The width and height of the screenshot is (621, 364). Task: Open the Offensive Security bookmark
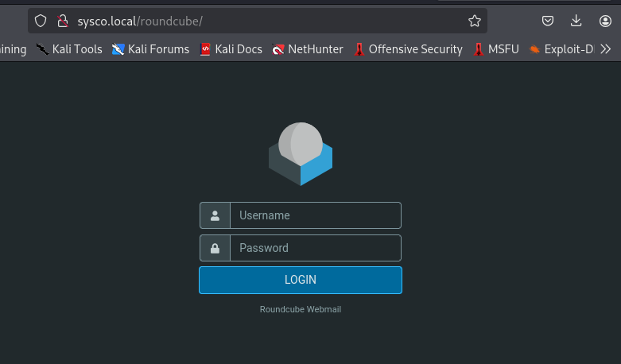(x=408, y=49)
